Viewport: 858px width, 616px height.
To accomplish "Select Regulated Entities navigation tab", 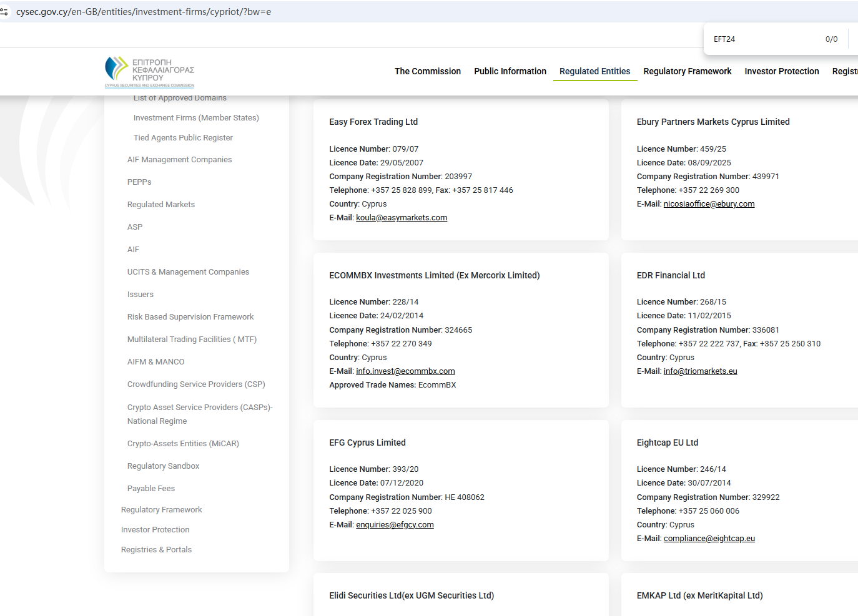I will [594, 71].
